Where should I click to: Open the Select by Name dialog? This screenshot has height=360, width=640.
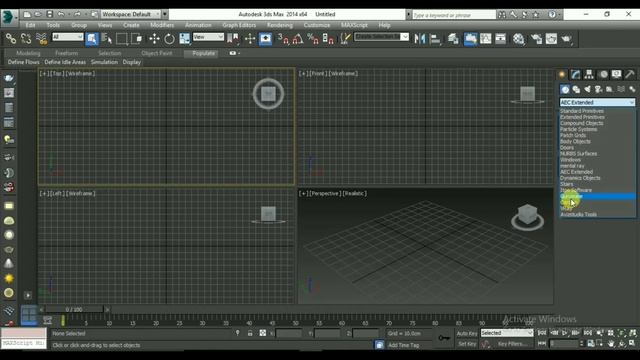[107, 39]
